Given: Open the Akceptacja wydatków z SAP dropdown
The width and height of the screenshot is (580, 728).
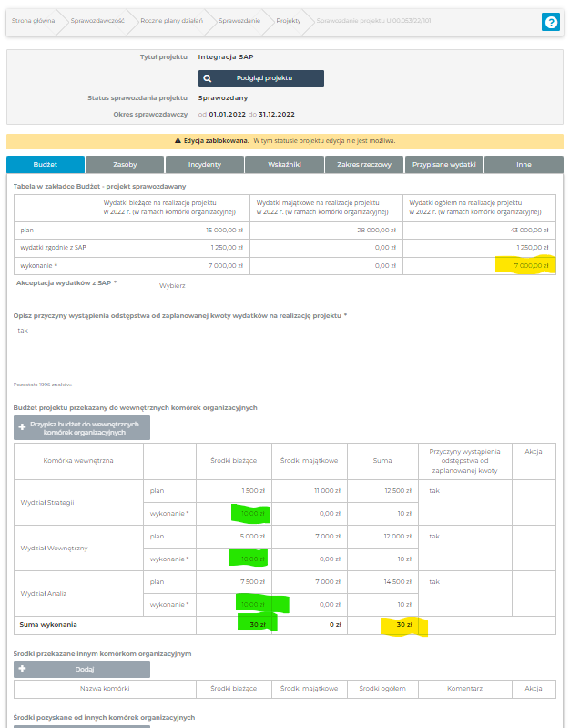Looking at the screenshot, I should pos(172,285).
